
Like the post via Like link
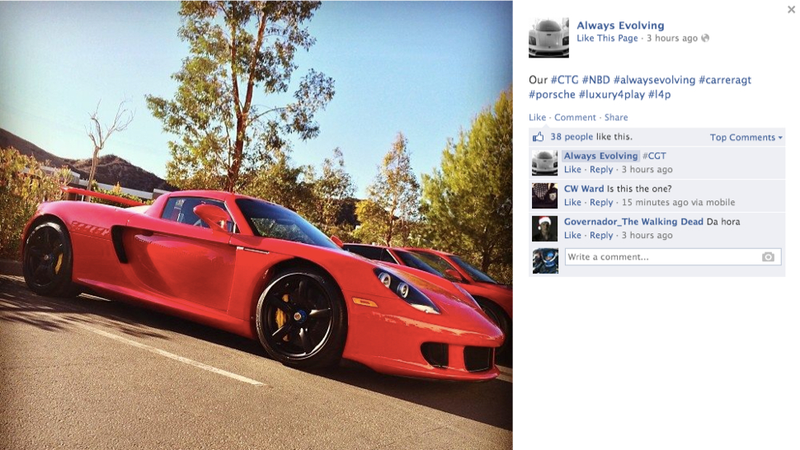(537, 117)
